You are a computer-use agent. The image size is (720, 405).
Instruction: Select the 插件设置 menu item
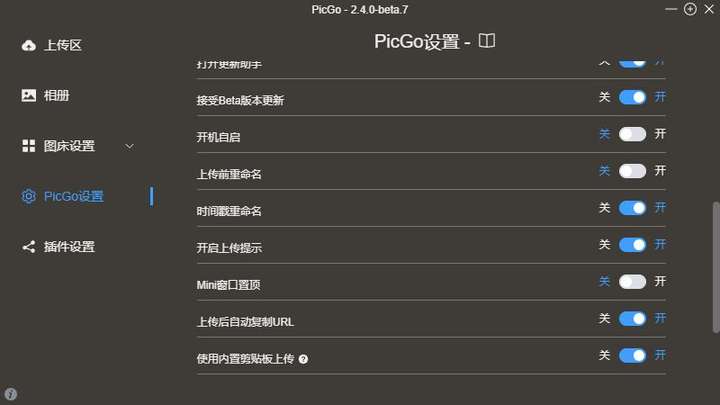point(69,247)
